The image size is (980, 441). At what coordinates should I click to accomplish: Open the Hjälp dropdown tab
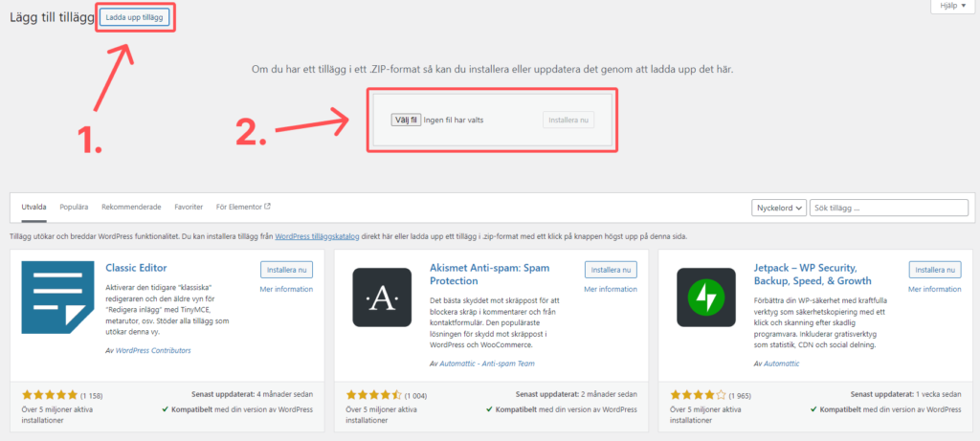point(952,6)
